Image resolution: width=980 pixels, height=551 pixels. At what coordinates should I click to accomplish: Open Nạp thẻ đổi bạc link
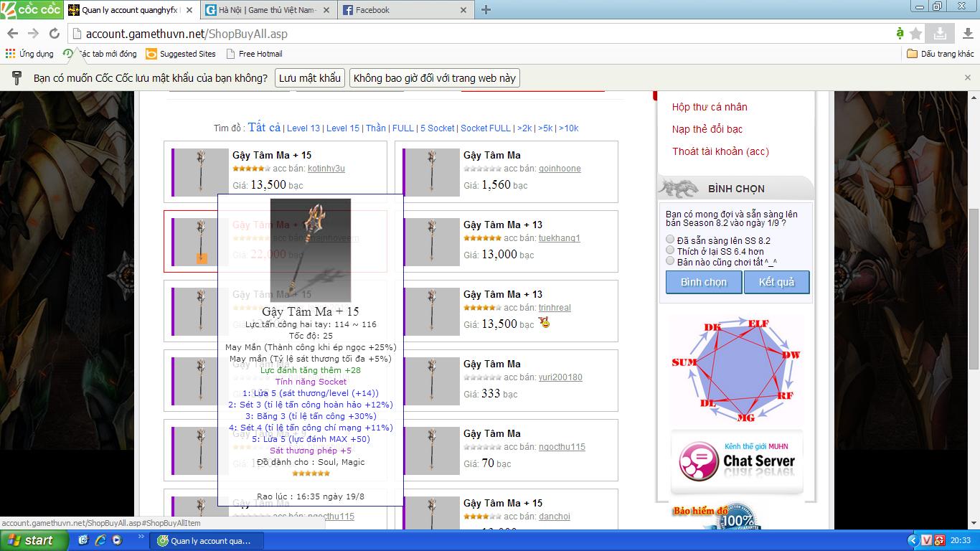(x=707, y=129)
